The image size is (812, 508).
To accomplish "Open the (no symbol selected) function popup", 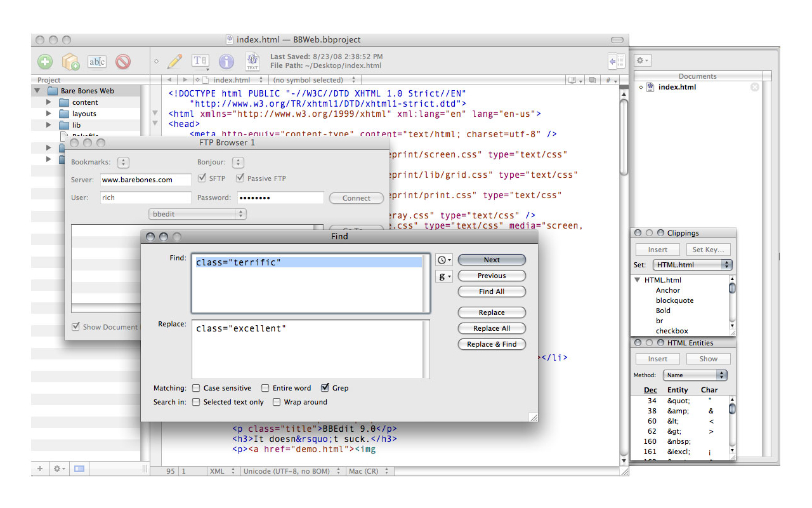I will [x=313, y=80].
